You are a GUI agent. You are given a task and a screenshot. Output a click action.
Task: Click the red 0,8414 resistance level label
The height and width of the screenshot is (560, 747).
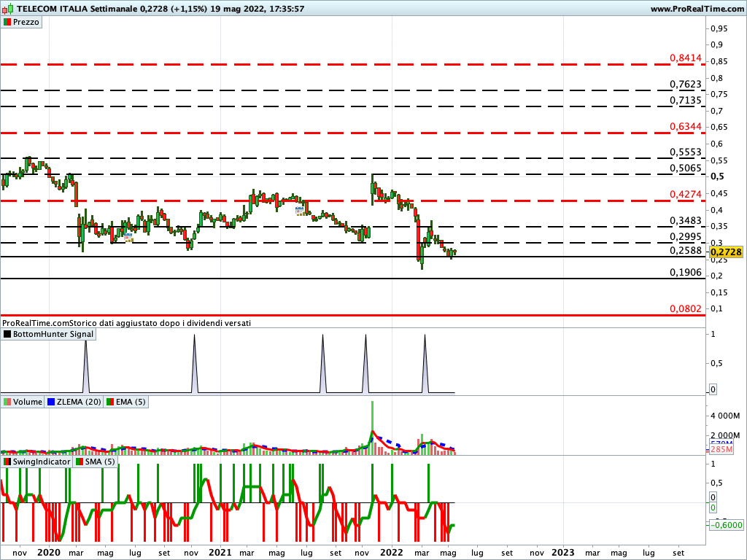[684, 57]
